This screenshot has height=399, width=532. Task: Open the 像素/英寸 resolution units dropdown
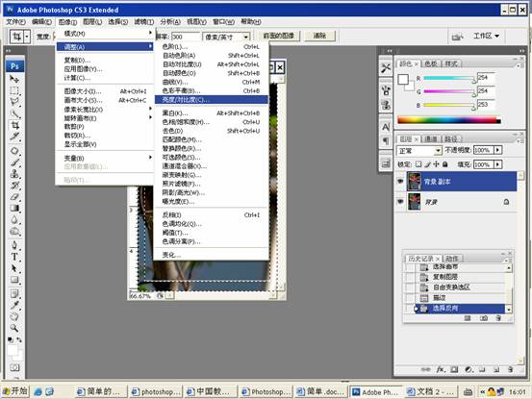tap(245, 37)
